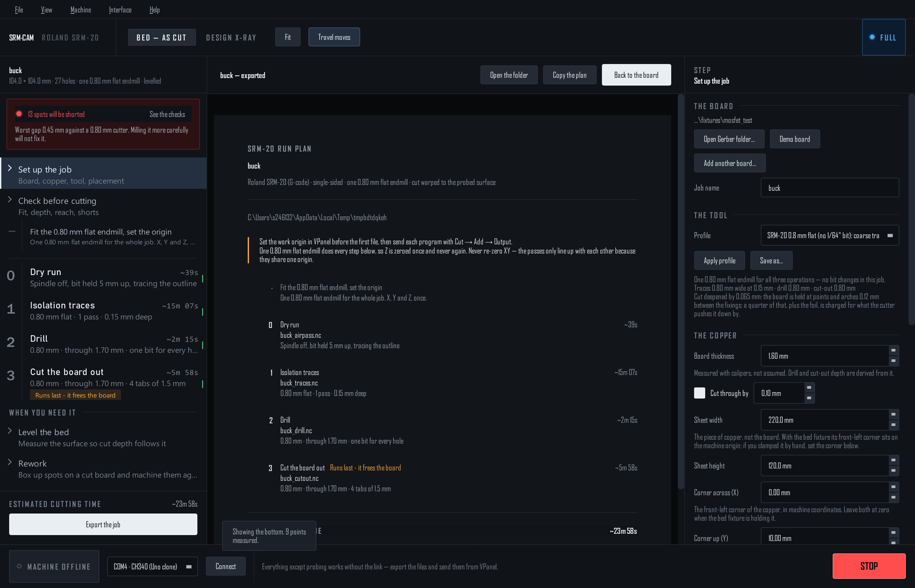This screenshot has width=915, height=588.
Task: Open the File menu
Action: 19,9
